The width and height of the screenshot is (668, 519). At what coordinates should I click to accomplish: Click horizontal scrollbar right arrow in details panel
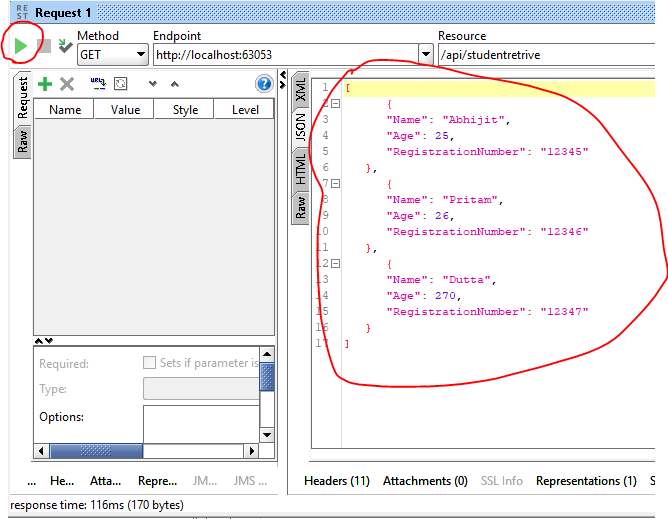(x=251, y=451)
